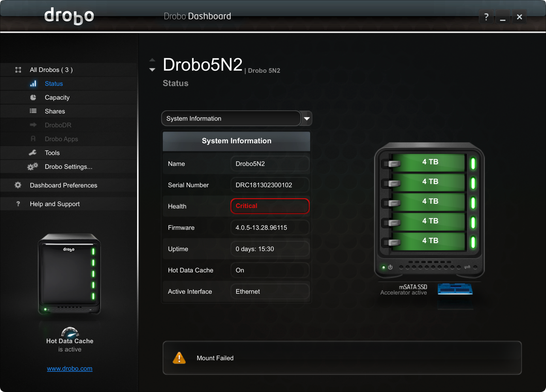
Task: Select previous Drobo with the up arrow
Action: (x=152, y=60)
